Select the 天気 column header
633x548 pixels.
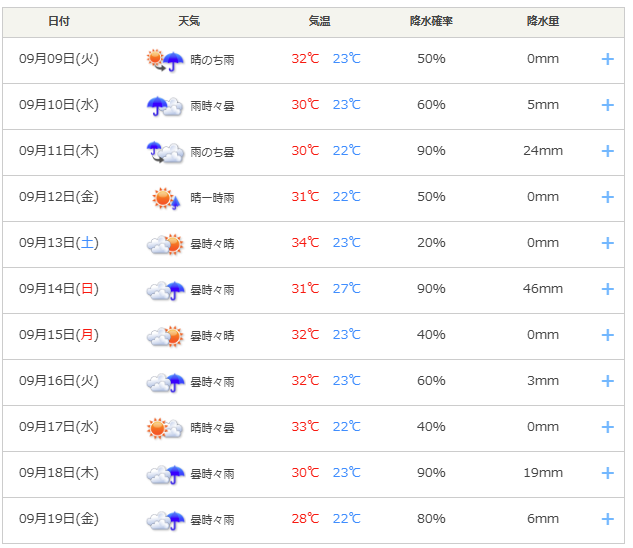point(189,21)
